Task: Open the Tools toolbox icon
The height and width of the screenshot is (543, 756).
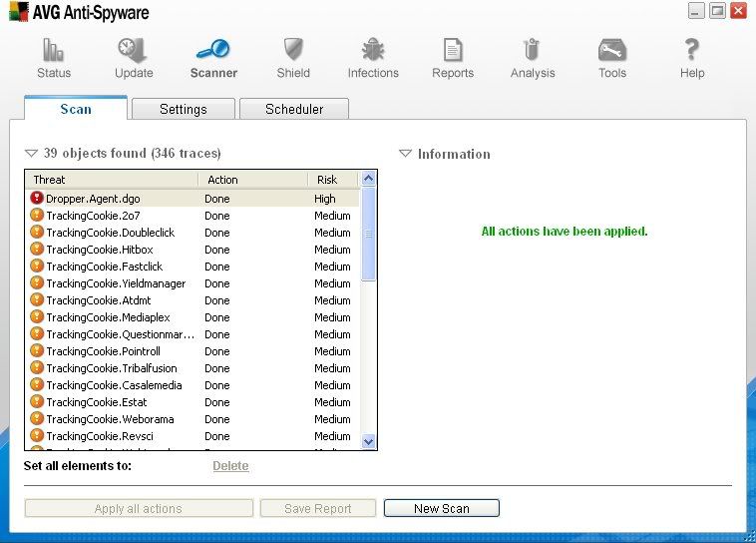Action: [612, 51]
